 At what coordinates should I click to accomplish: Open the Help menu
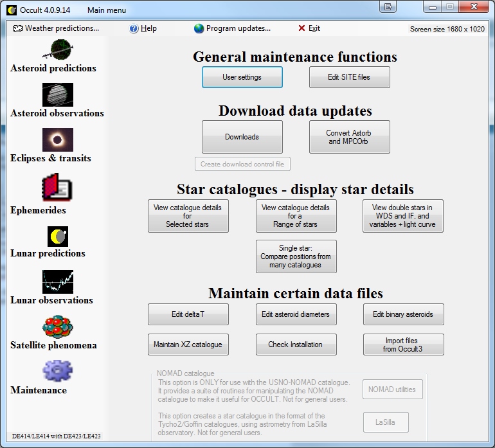coord(143,28)
